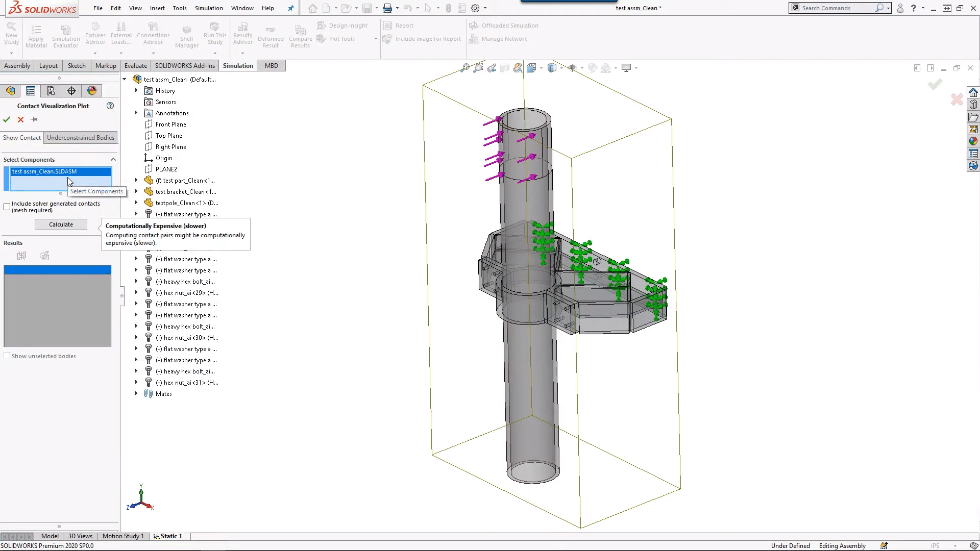Check Show unselected bodies

click(x=7, y=356)
